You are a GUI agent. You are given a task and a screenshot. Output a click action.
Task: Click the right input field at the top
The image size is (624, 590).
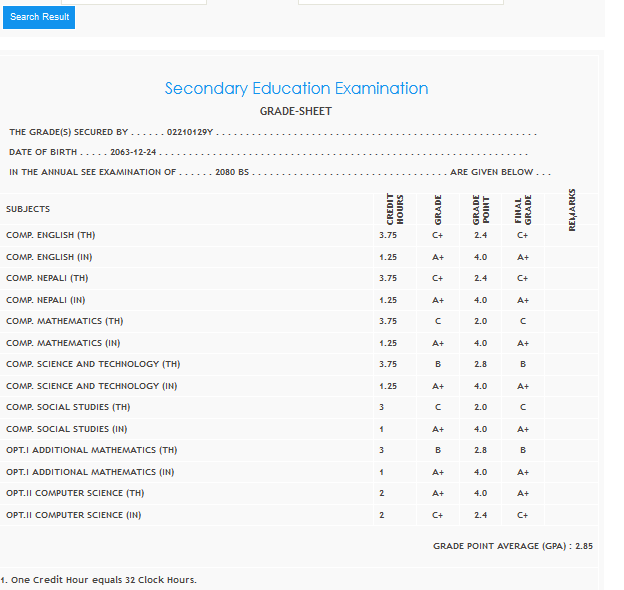[x=400, y=2]
